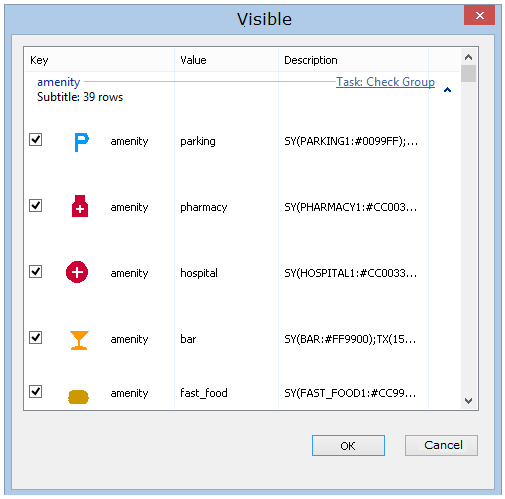Click the blue parking P icon
The height and width of the screenshot is (499, 505).
point(81,142)
